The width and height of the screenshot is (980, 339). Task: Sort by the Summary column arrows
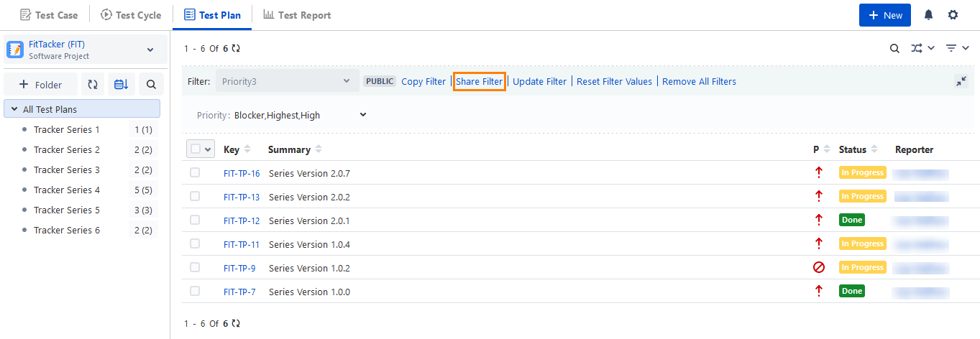pyautogui.click(x=319, y=149)
